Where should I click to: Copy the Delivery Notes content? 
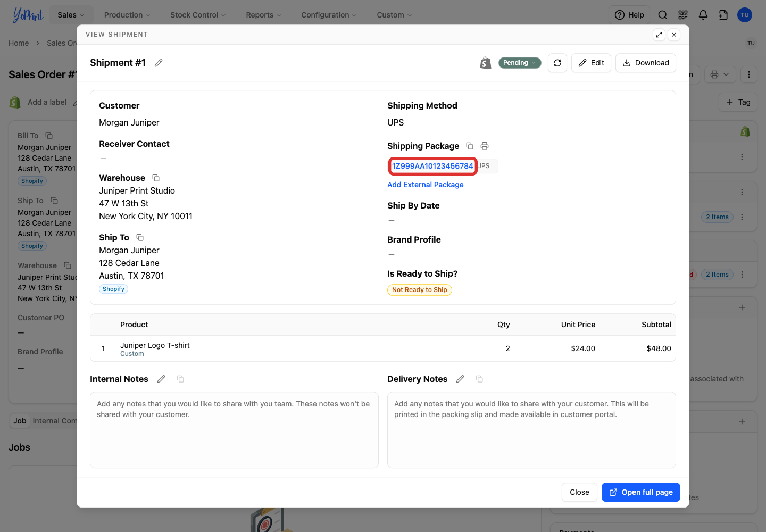(x=479, y=379)
